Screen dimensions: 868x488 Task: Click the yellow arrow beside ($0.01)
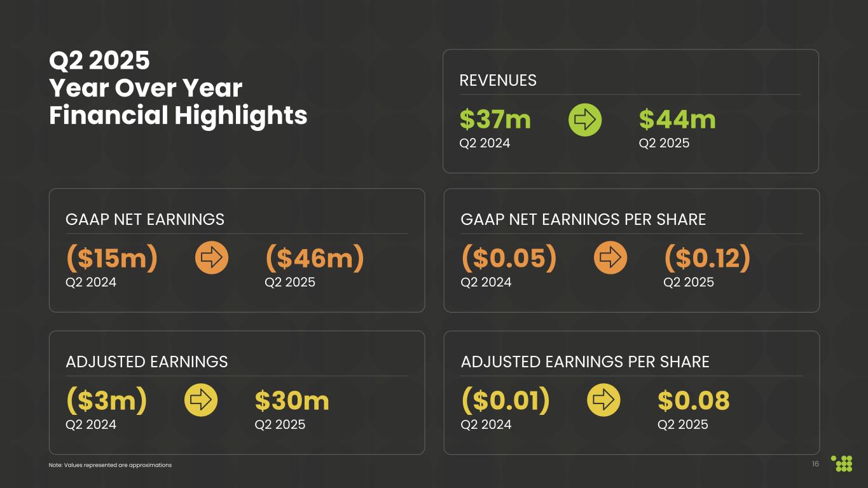603,400
